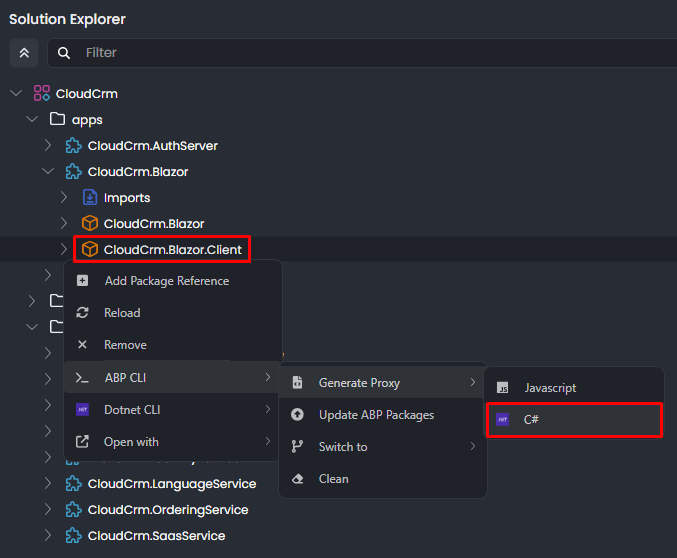
Task: Select CloudCrm.OrderingService in the tree
Action: pos(168,510)
